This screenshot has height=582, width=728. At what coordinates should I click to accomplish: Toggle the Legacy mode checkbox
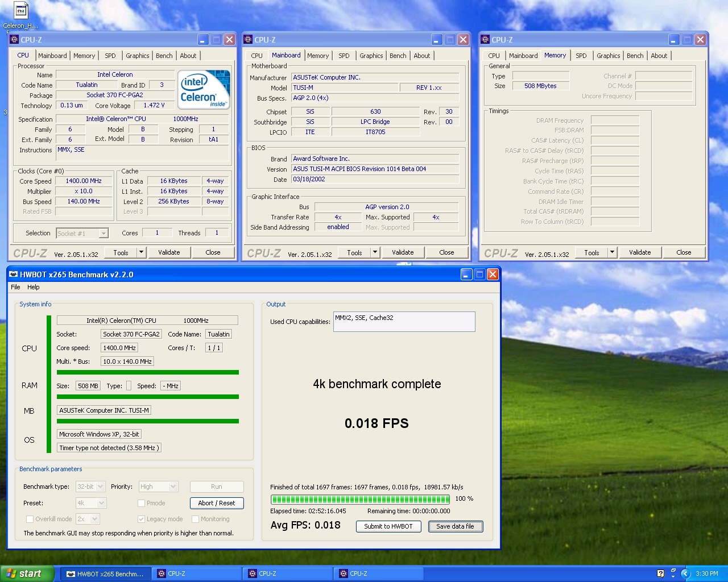click(x=141, y=519)
